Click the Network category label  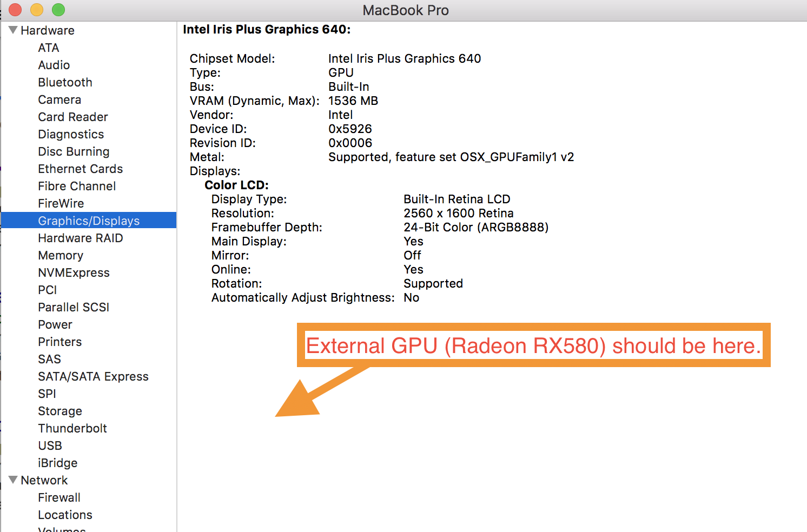tap(44, 480)
